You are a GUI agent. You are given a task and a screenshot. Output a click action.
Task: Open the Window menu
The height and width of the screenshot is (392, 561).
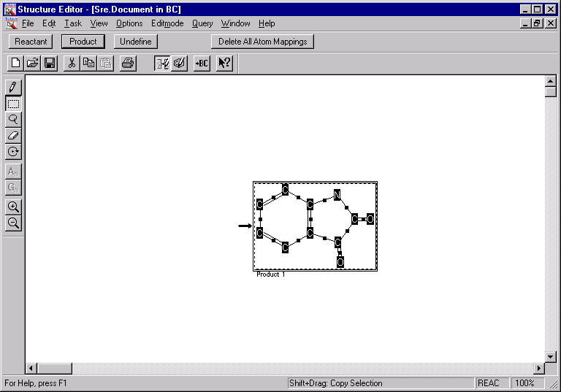235,23
